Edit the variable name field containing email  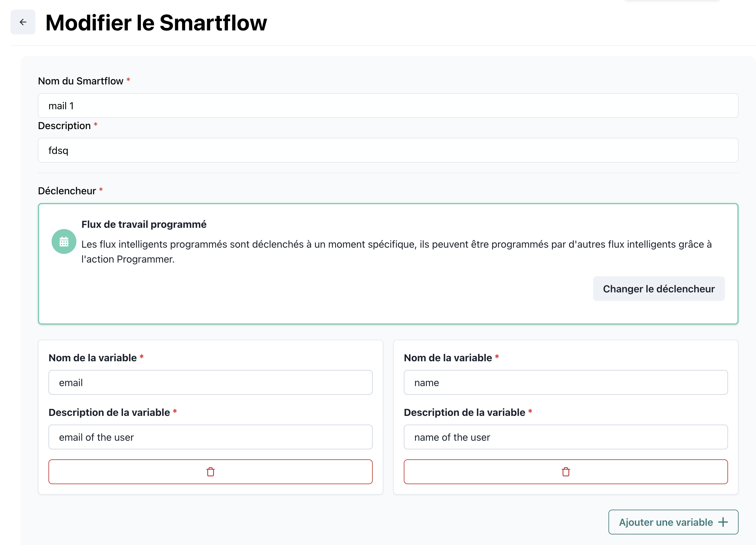point(210,382)
